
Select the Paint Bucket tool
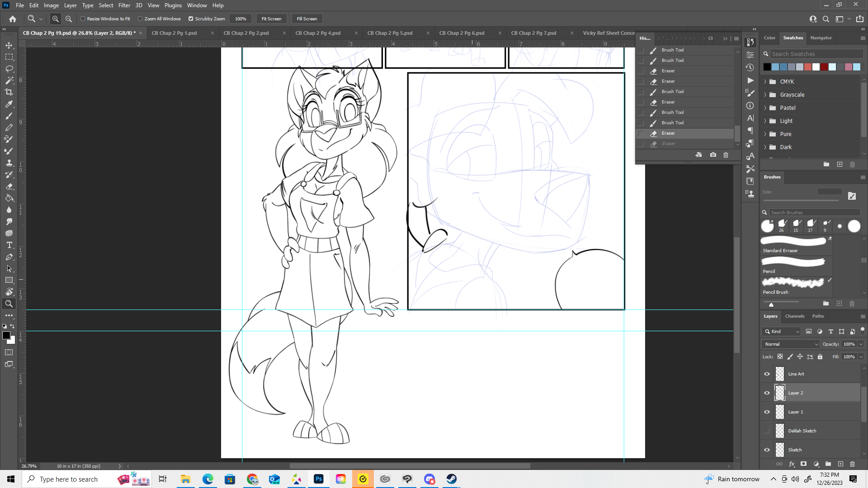tap(9, 198)
